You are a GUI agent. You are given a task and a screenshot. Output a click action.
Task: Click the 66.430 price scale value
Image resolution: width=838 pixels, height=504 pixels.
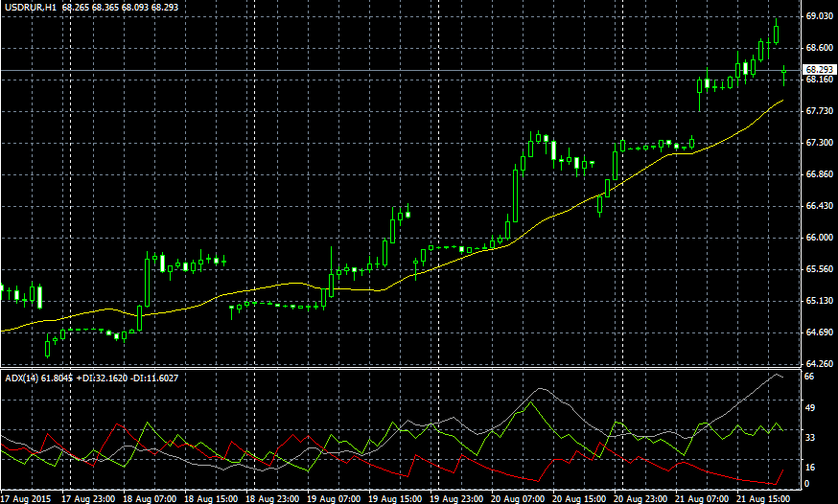(x=819, y=206)
